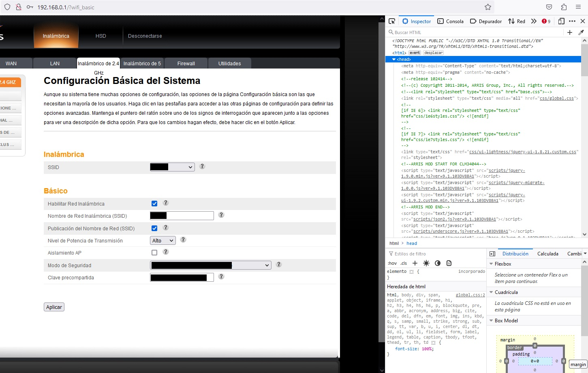Image resolution: width=588 pixels, height=373 pixels.
Task: Collapse the Cuadrícula section
Action: (491, 292)
